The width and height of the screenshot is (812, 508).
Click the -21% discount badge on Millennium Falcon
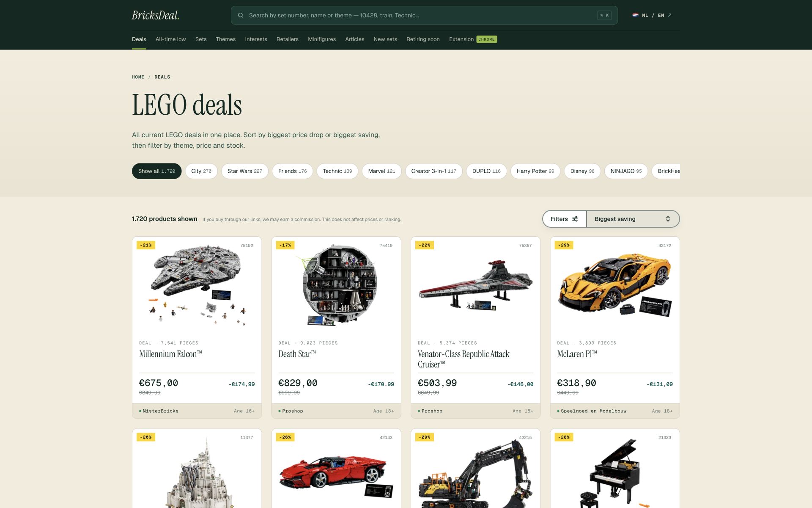click(x=146, y=245)
